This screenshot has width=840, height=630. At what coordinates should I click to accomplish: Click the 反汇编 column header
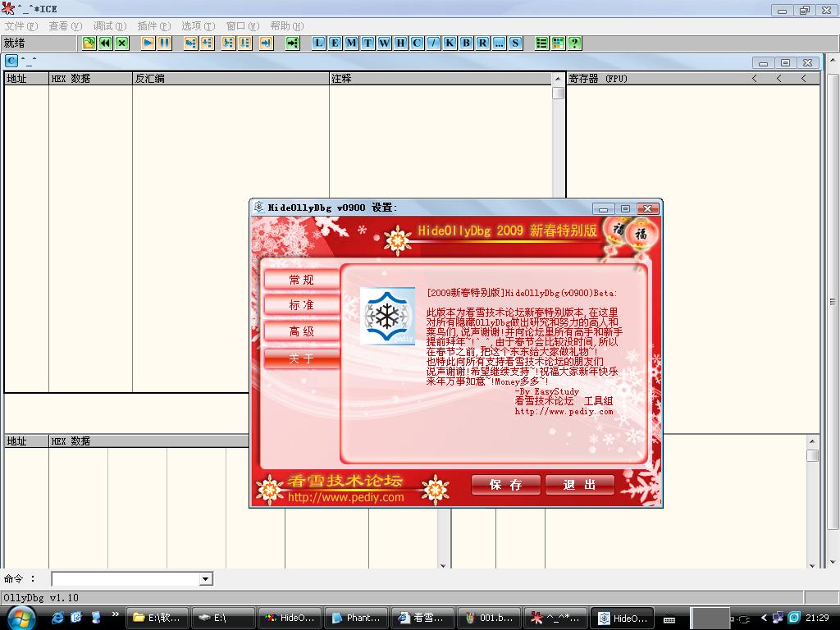coord(231,79)
